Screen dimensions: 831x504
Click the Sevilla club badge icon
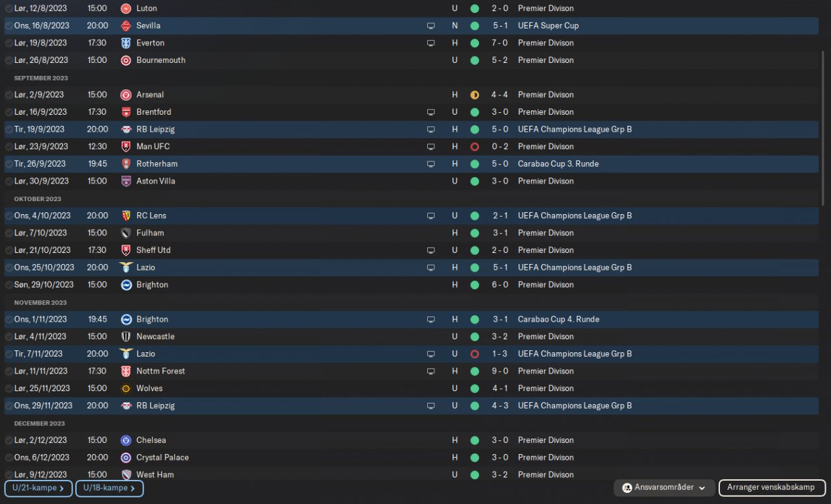tap(126, 26)
